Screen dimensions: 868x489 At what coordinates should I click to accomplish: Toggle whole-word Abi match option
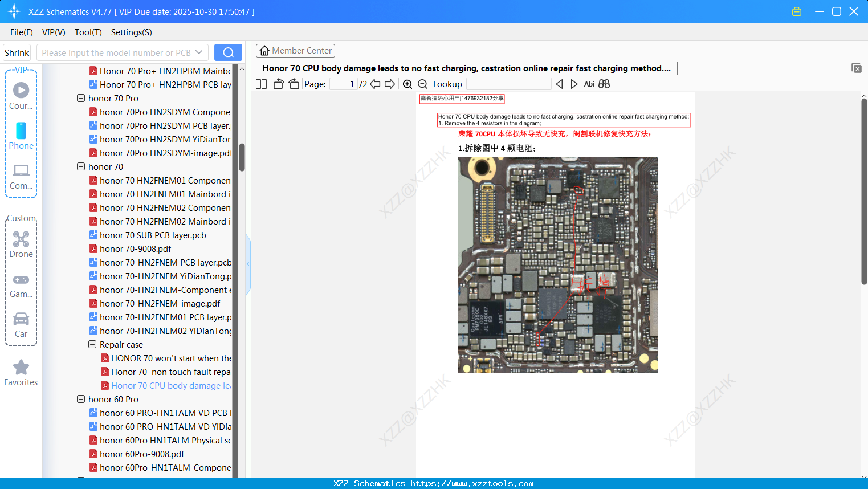[x=589, y=84]
